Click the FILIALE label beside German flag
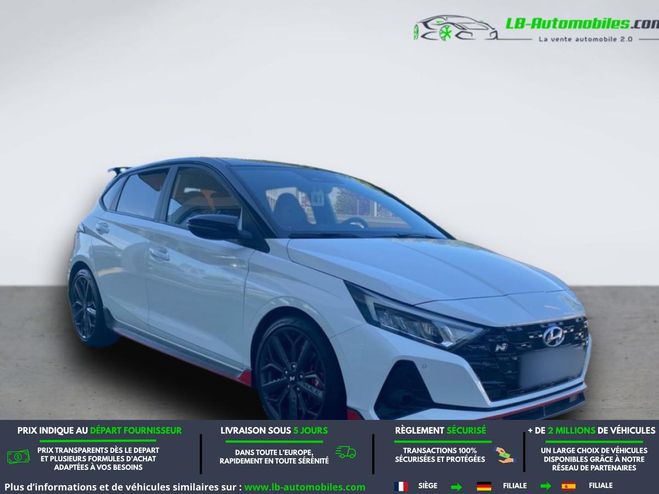This screenshot has height=494, width=659. 514,486
